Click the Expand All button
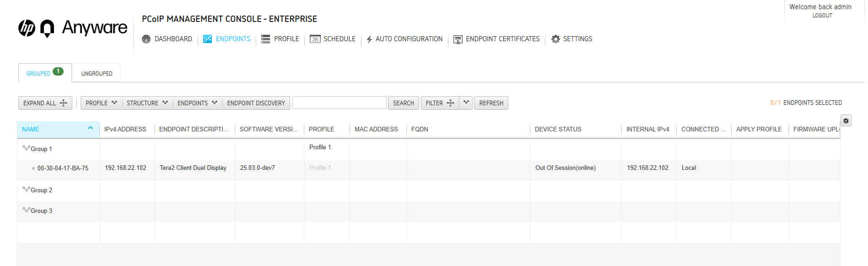Image resolution: width=868 pixels, height=266 pixels. tap(45, 103)
